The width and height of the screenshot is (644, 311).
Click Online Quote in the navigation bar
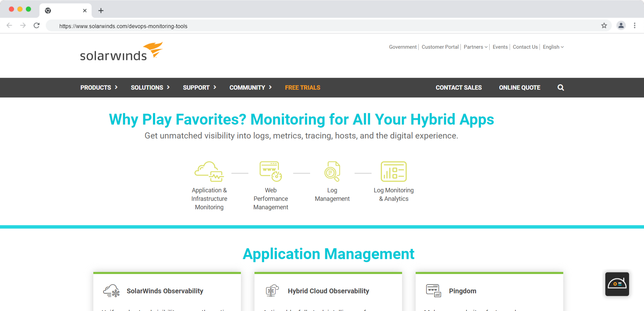pyautogui.click(x=519, y=88)
